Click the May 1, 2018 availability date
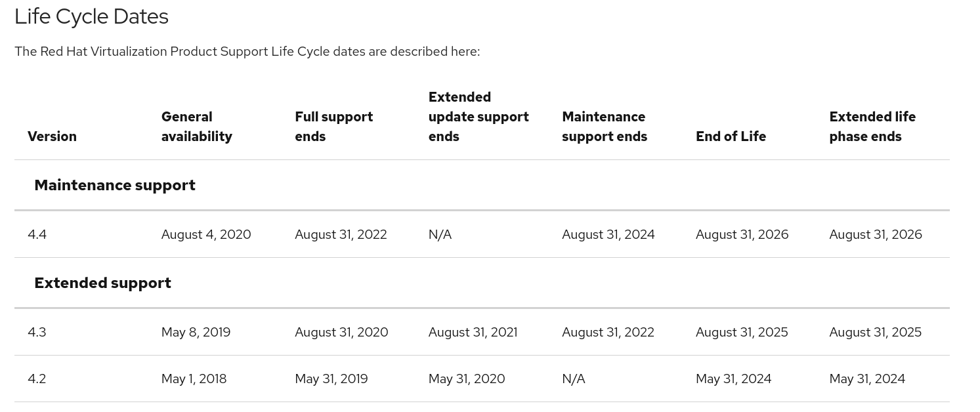 coord(194,379)
